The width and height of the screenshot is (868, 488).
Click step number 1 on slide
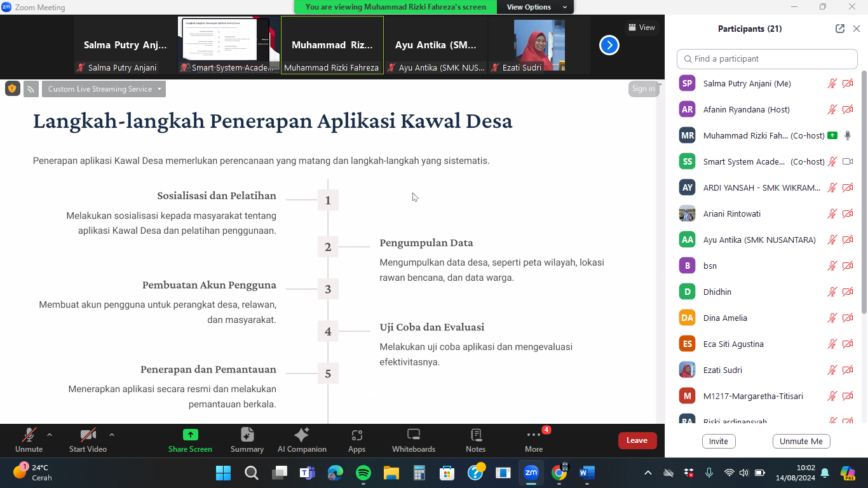coord(328,200)
